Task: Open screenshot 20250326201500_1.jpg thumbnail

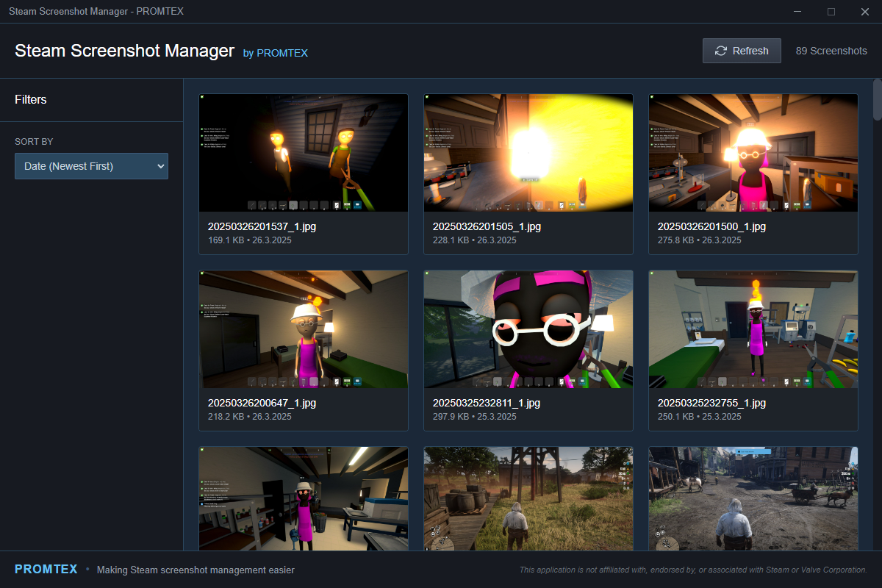Action: 753,153
